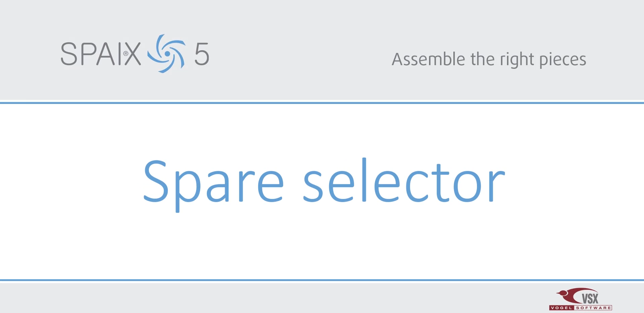Click the word "pieces" in the tagline
644x313 pixels.
pos(563,60)
